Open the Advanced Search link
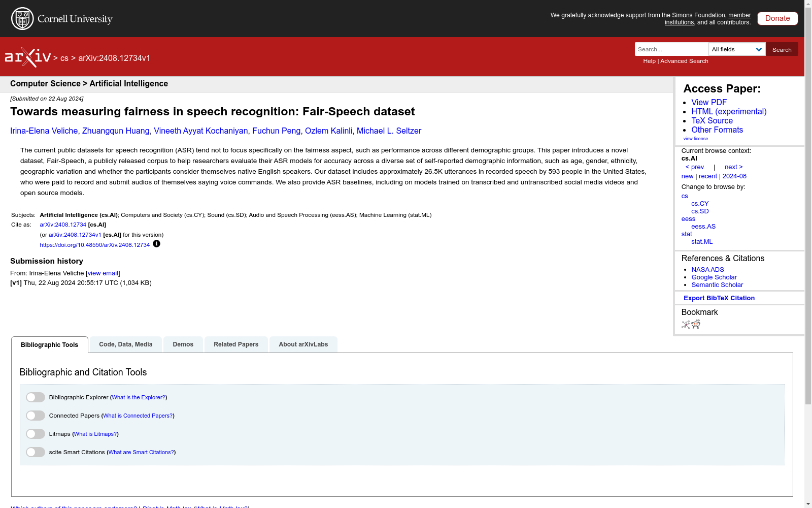This screenshot has width=812, height=508. pyautogui.click(x=684, y=61)
